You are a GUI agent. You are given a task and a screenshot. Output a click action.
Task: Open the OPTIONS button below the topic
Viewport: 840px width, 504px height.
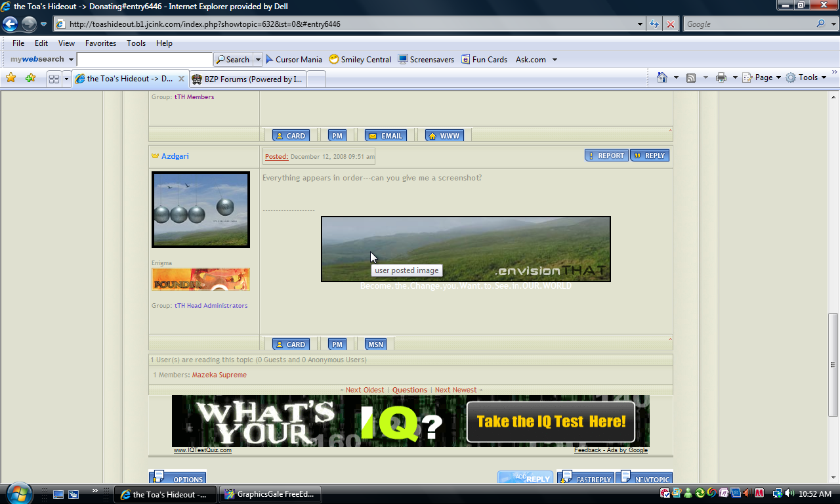pos(178,478)
